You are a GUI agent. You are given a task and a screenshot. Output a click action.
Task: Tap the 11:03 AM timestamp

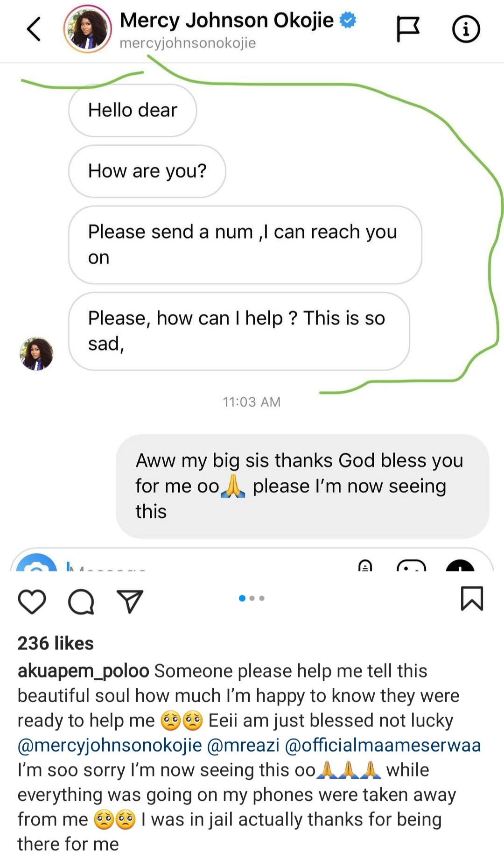[252, 402]
